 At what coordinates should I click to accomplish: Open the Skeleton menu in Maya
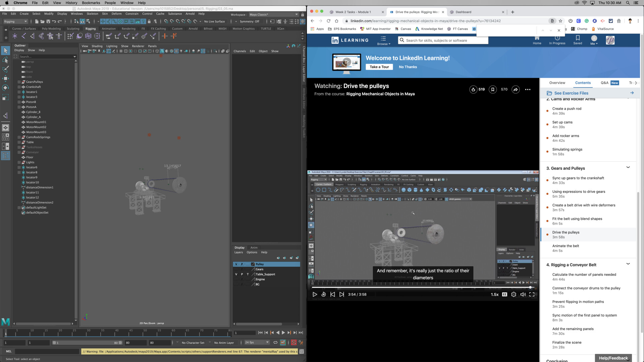(92, 14)
